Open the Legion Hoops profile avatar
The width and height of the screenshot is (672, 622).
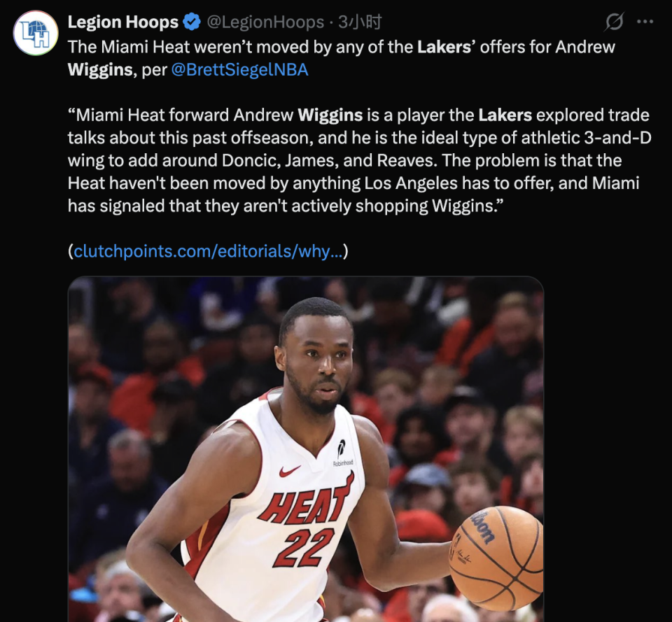click(36, 34)
